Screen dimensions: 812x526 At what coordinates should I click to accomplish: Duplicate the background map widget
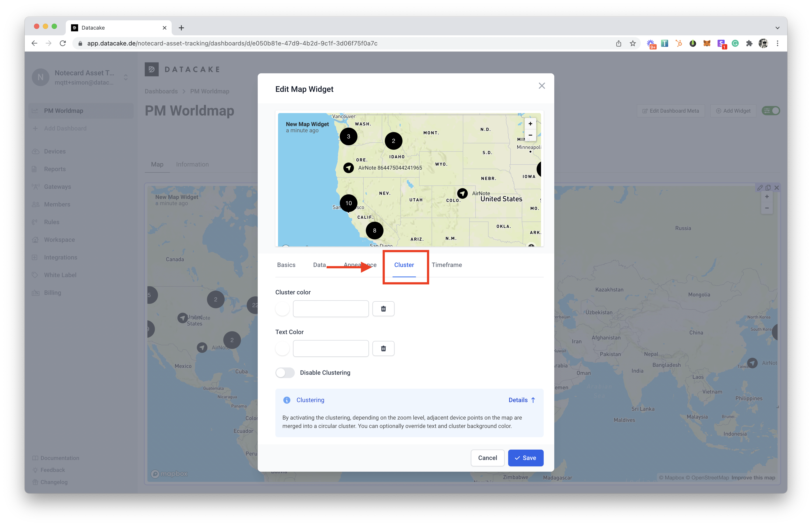click(768, 187)
